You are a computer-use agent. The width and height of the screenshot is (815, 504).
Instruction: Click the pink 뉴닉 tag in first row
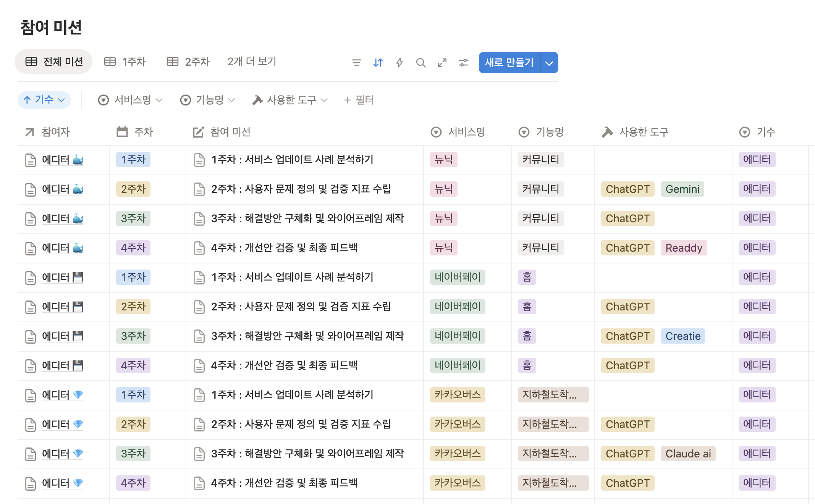pyautogui.click(x=443, y=160)
